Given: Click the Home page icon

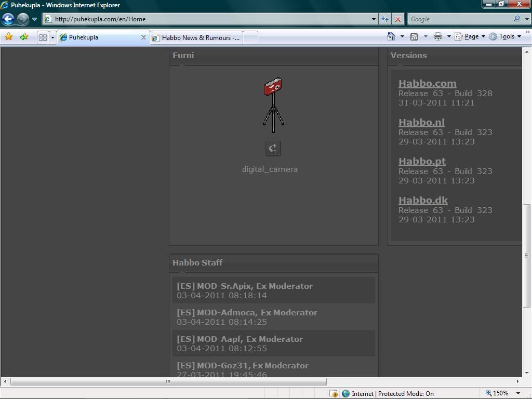Looking at the screenshot, I should point(391,36).
